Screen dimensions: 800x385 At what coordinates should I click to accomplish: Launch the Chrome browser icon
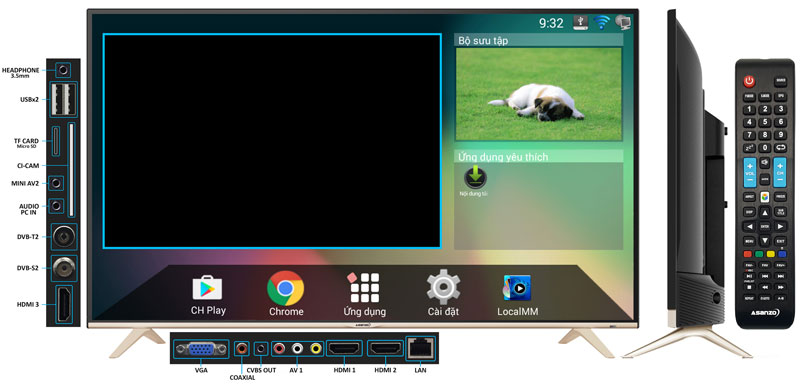(x=285, y=288)
